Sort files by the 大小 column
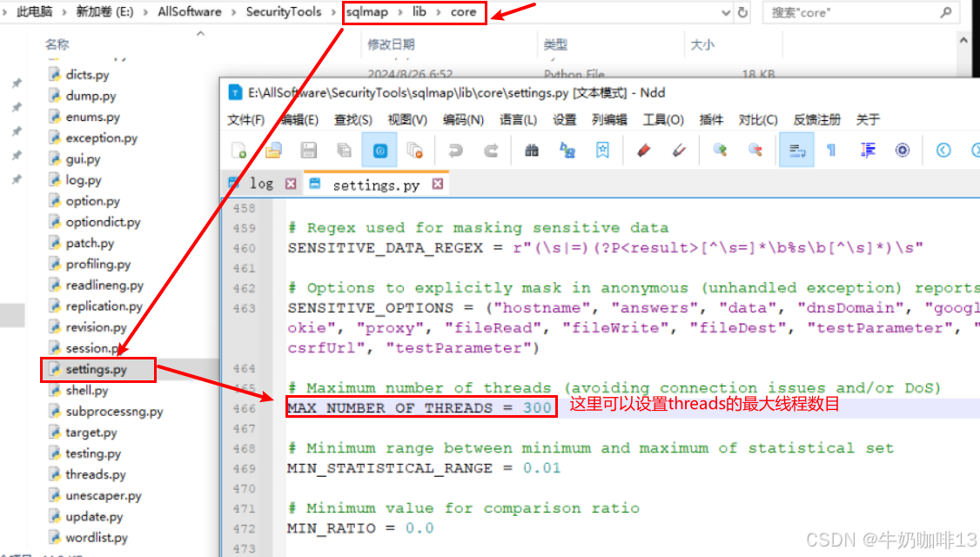 pyautogui.click(x=702, y=44)
